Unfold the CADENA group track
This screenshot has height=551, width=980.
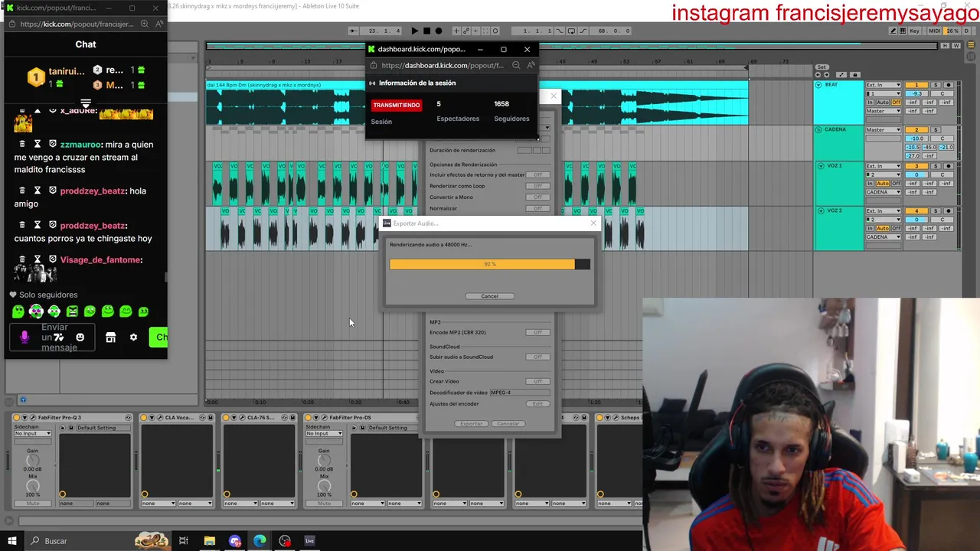click(x=818, y=130)
